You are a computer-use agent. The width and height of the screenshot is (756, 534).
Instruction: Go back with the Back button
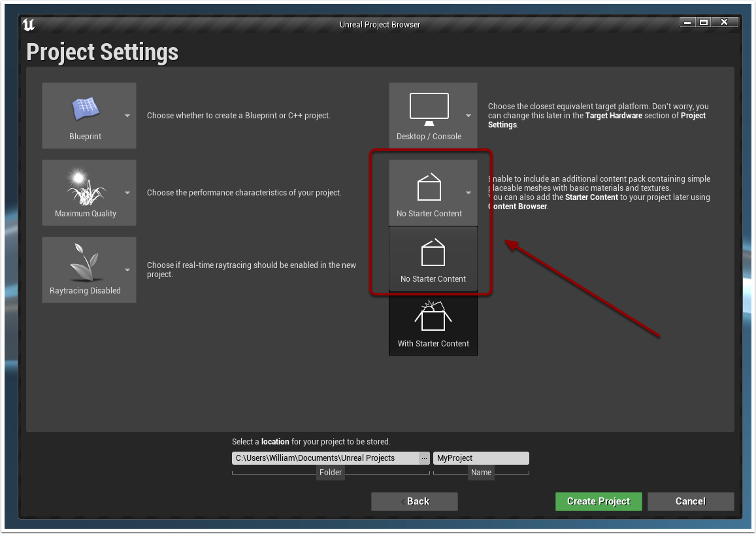pos(415,501)
